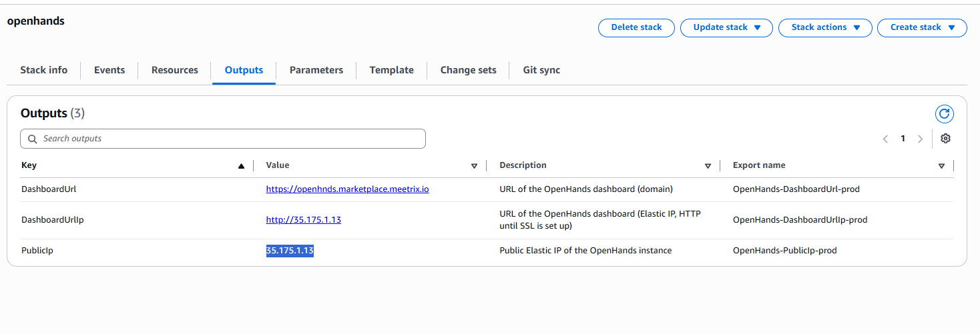The image size is (980, 334).
Task: Sort by Description column arrow
Action: click(x=708, y=166)
